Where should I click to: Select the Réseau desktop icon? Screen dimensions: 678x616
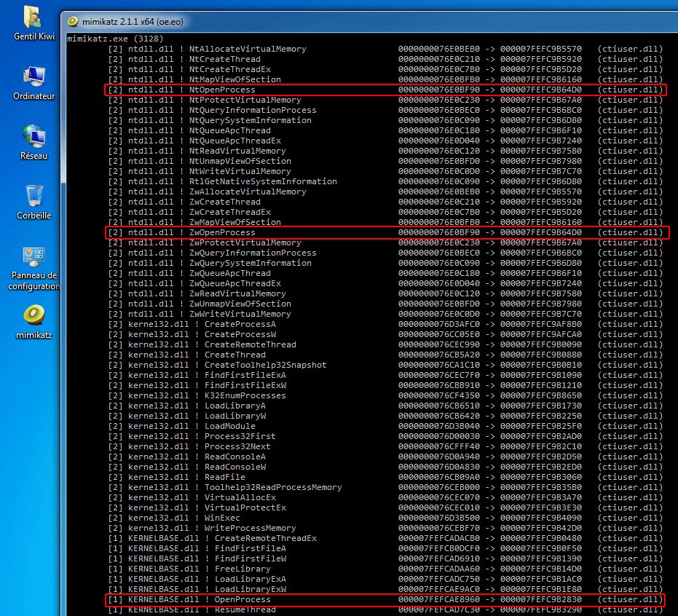pos(33,136)
